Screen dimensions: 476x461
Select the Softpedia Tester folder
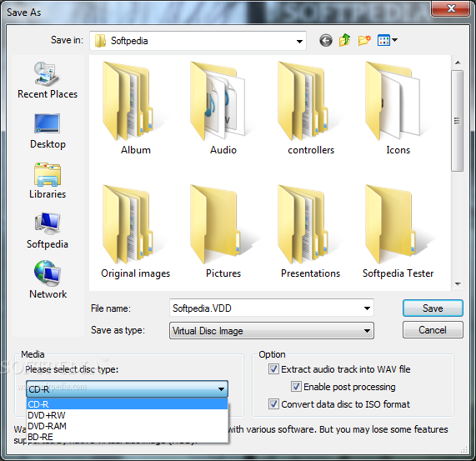(x=398, y=232)
